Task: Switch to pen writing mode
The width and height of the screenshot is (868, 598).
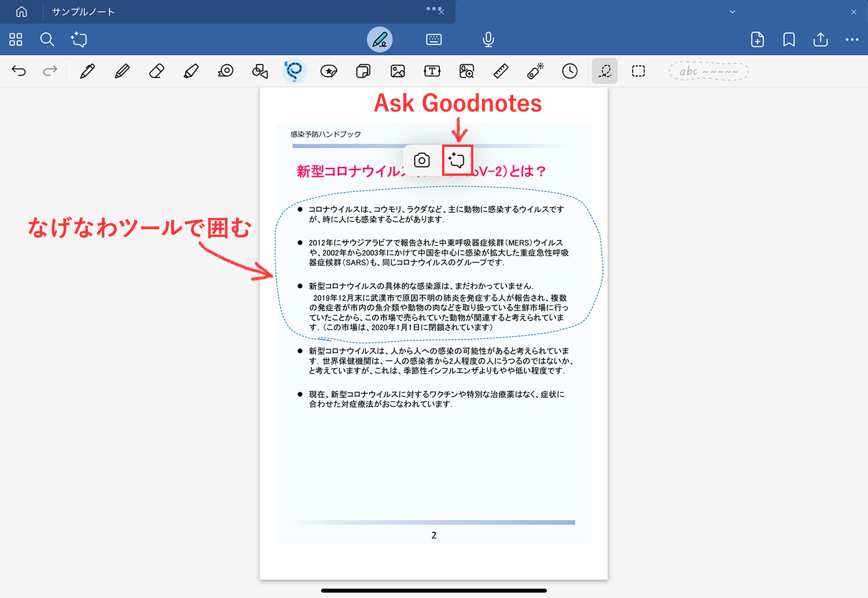Action: tap(380, 39)
